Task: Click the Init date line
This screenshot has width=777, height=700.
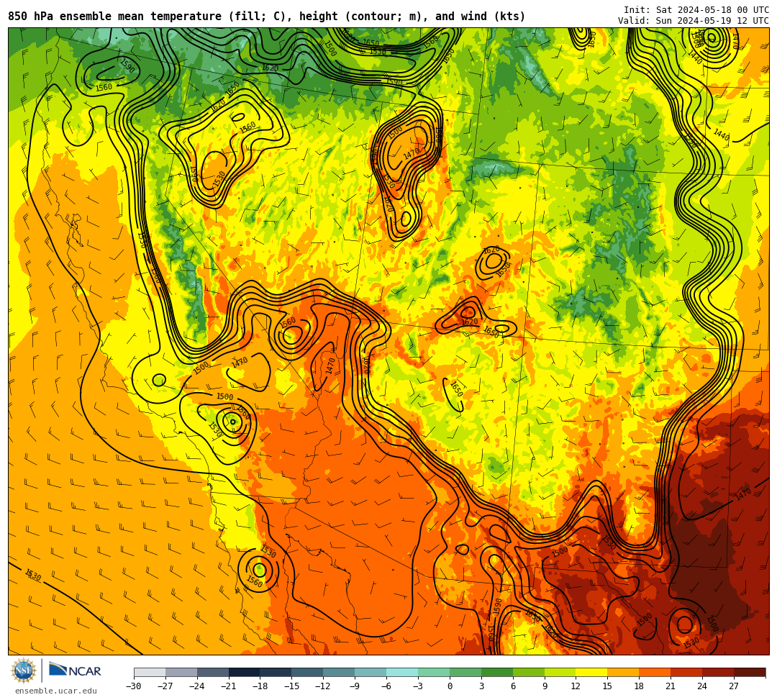Action: [696, 10]
